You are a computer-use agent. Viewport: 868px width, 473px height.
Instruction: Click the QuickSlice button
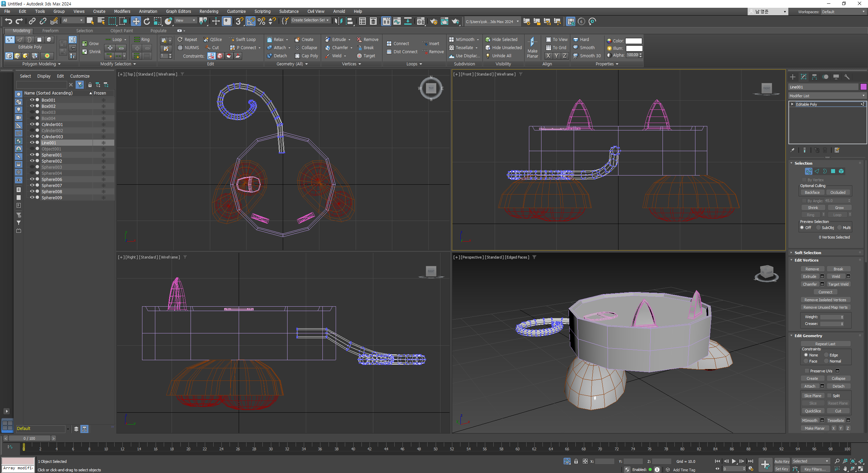coord(813,411)
